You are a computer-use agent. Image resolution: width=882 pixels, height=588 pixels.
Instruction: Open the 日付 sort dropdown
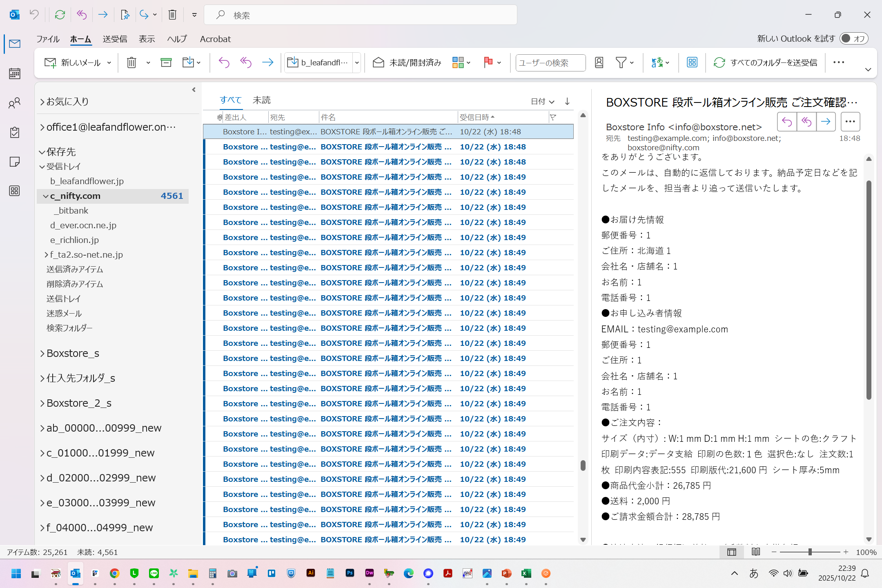(x=542, y=101)
